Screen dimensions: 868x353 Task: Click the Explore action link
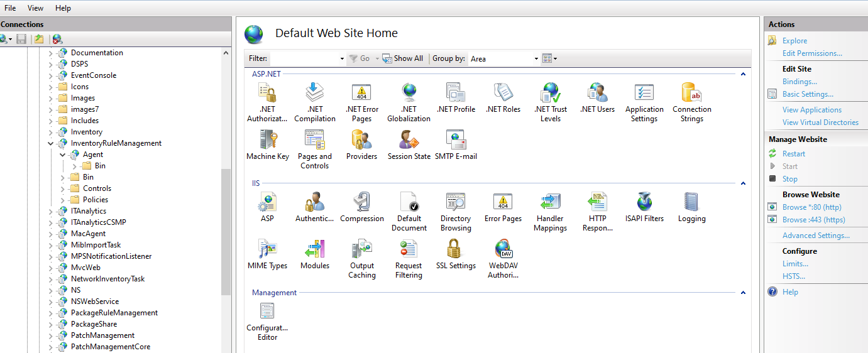pyautogui.click(x=794, y=41)
